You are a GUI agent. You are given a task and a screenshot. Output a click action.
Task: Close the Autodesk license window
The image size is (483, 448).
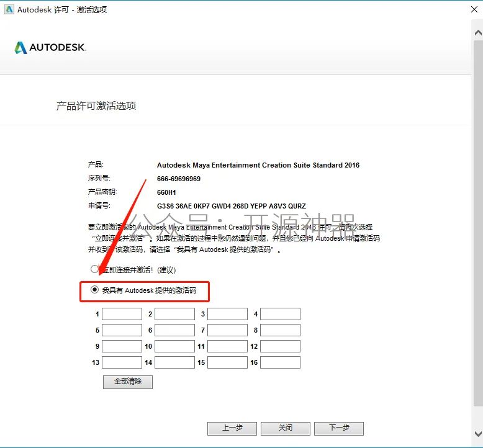[474, 9]
